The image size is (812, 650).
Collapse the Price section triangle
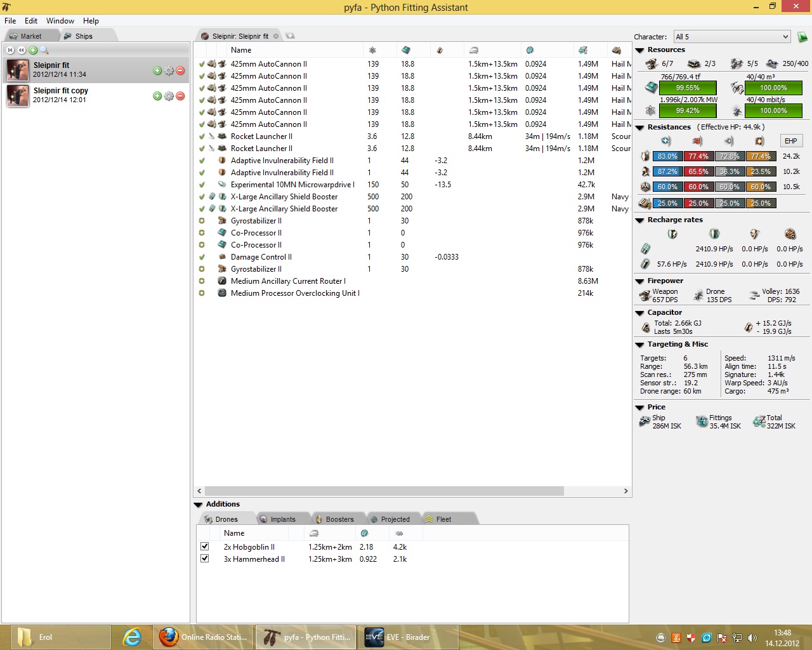click(640, 408)
